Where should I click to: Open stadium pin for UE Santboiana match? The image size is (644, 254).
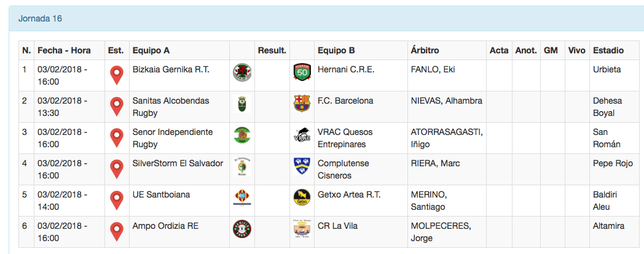click(116, 200)
